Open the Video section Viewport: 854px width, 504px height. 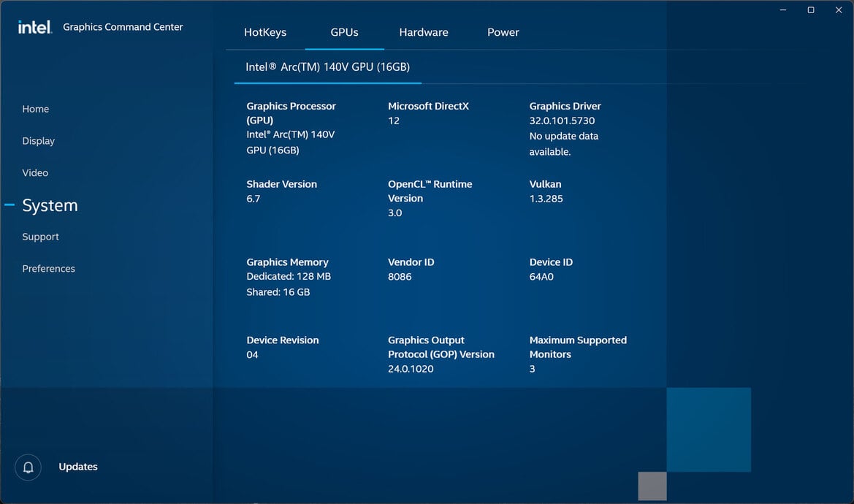35,172
